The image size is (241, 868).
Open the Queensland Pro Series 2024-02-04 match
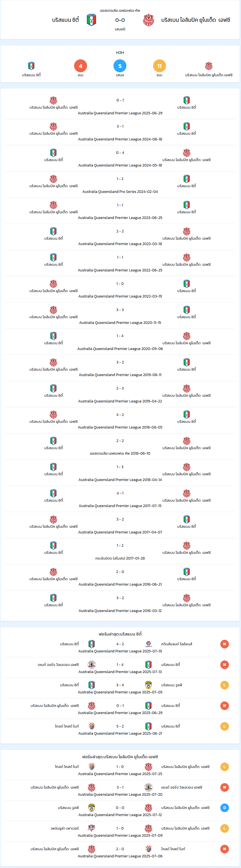120,185
